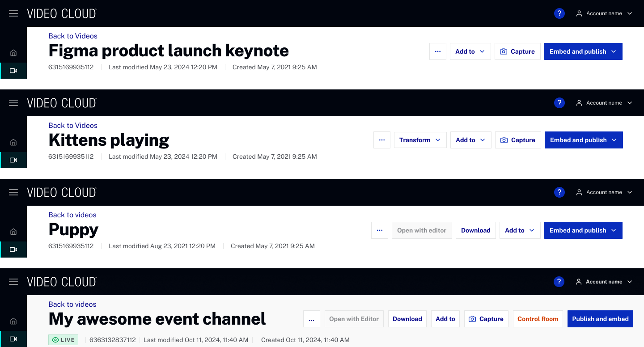
Task: Open Account name menu in topmost header
Action: click(x=604, y=13)
